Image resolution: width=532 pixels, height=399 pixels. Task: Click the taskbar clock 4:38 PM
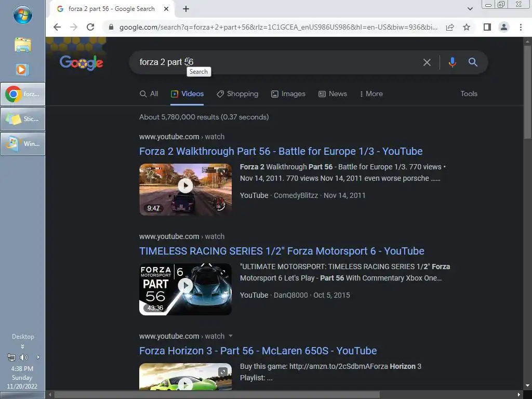click(x=22, y=368)
